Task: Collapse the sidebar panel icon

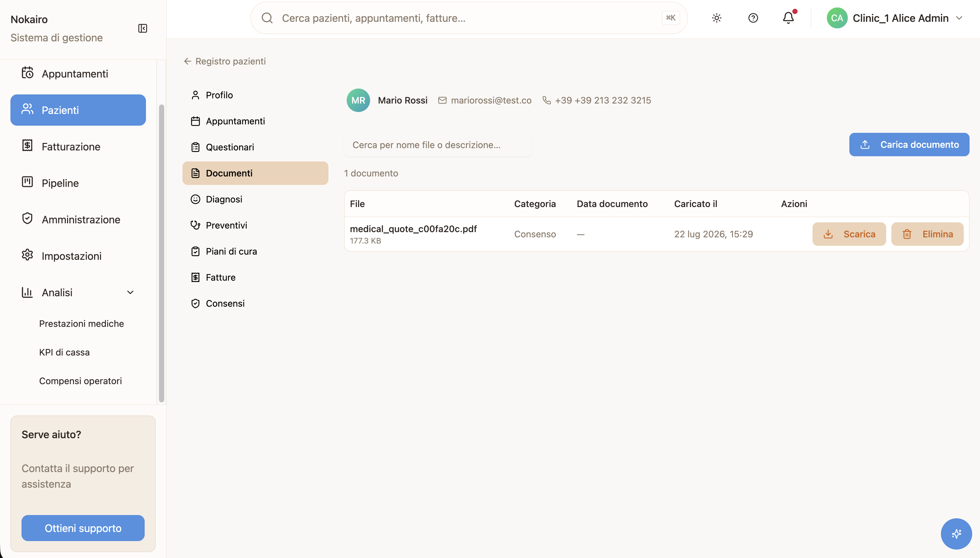Action: 143,28
